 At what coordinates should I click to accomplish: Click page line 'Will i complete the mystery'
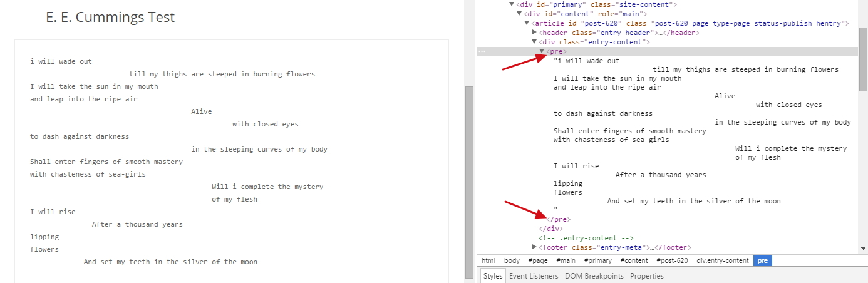point(267,187)
